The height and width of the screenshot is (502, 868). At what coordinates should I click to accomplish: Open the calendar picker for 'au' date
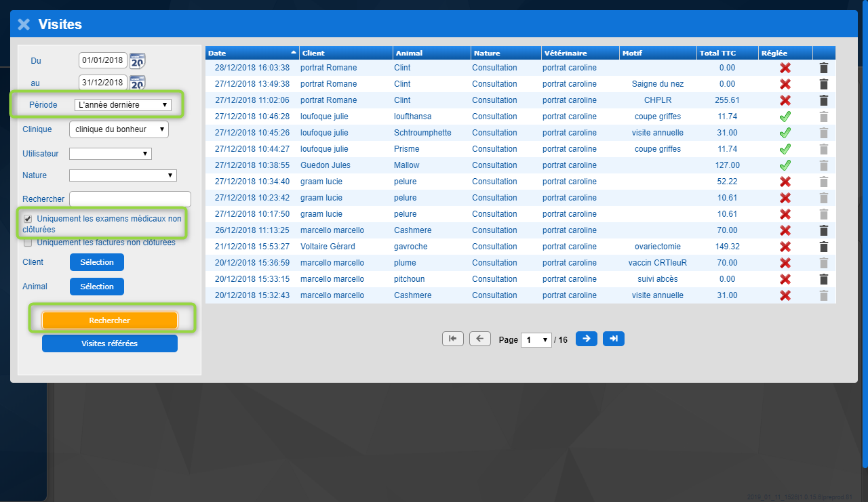[138, 83]
